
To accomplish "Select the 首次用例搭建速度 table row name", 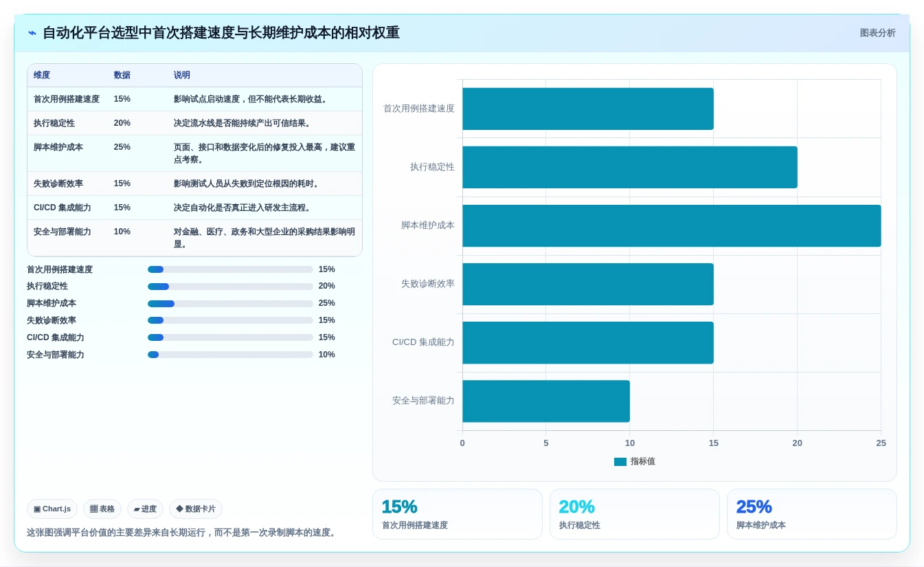I will coord(67,99).
